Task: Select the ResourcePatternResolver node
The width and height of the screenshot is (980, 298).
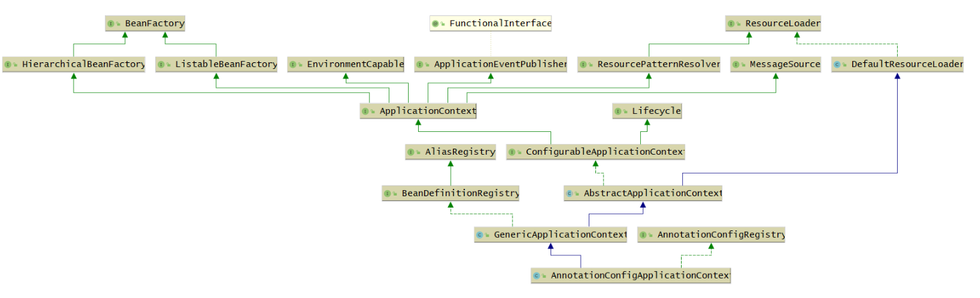Action: 649,64
